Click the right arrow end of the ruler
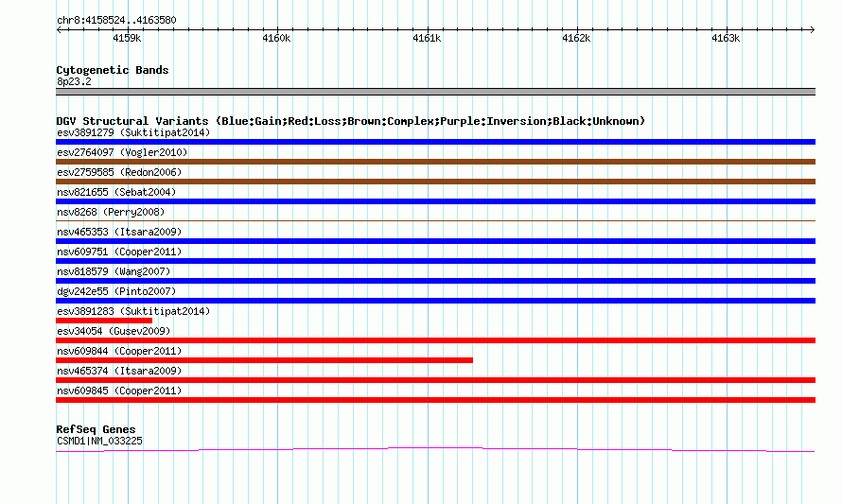 click(813, 29)
